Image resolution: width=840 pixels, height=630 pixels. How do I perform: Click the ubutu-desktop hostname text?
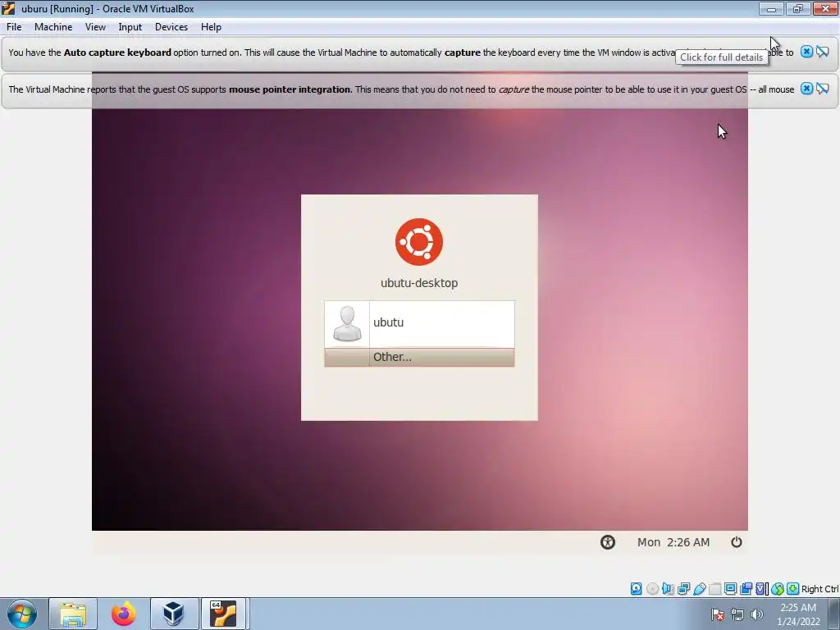coord(419,283)
